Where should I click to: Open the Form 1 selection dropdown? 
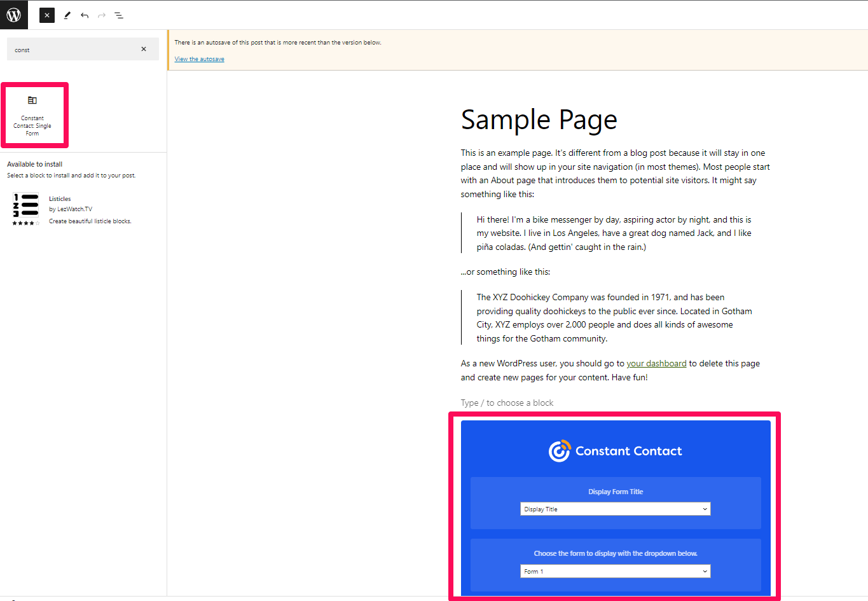pyautogui.click(x=616, y=571)
